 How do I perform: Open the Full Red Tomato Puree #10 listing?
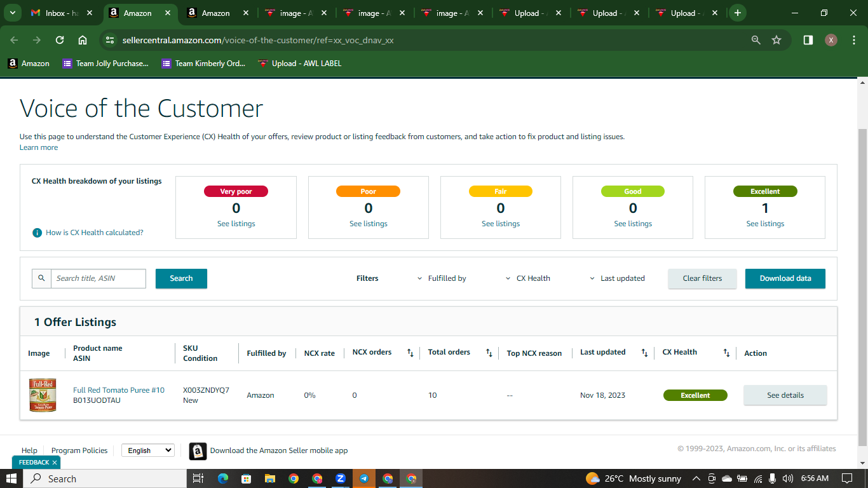click(119, 390)
